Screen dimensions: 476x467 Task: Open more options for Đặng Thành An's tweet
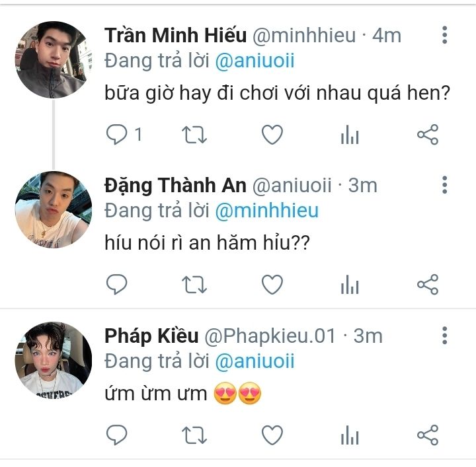pos(445,185)
